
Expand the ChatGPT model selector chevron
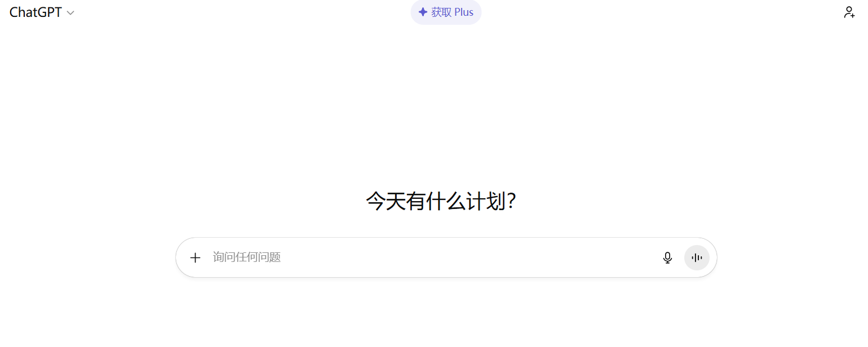[x=70, y=13]
